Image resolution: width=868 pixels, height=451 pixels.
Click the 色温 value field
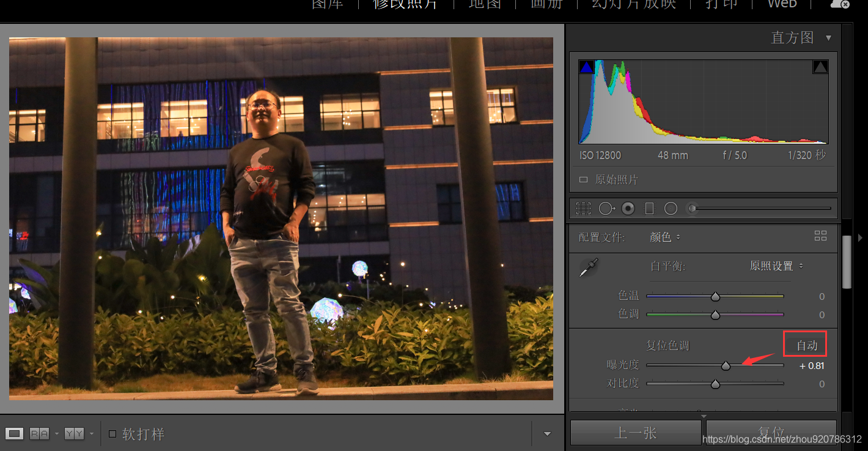pyautogui.click(x=822, y=296)
